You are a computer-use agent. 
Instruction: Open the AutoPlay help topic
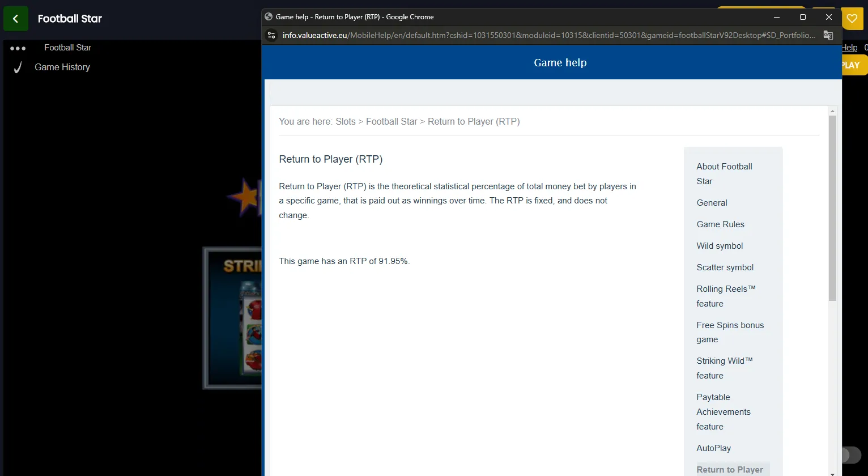[713, 448]
